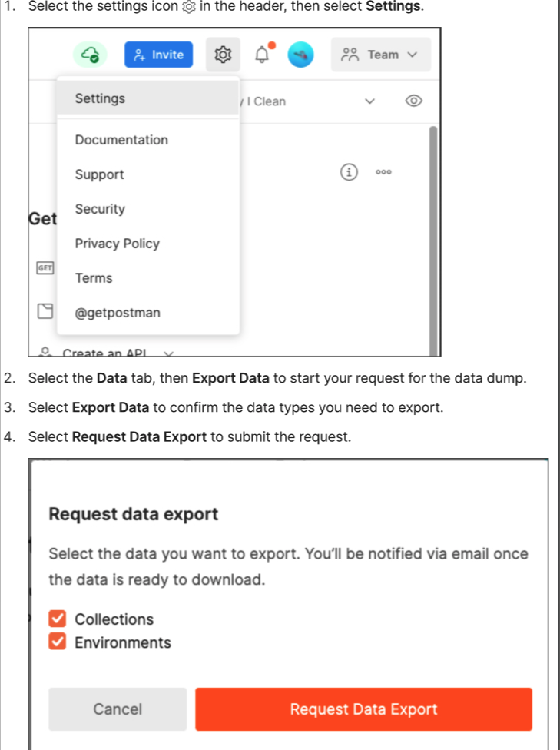Screen dimensions: 560x750
Task: Open the settings gear icon in the header
Action: pos(222,54)
